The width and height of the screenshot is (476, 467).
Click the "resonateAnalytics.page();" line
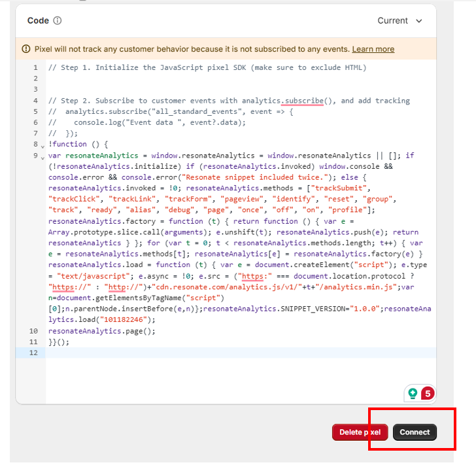coord(102,331)
